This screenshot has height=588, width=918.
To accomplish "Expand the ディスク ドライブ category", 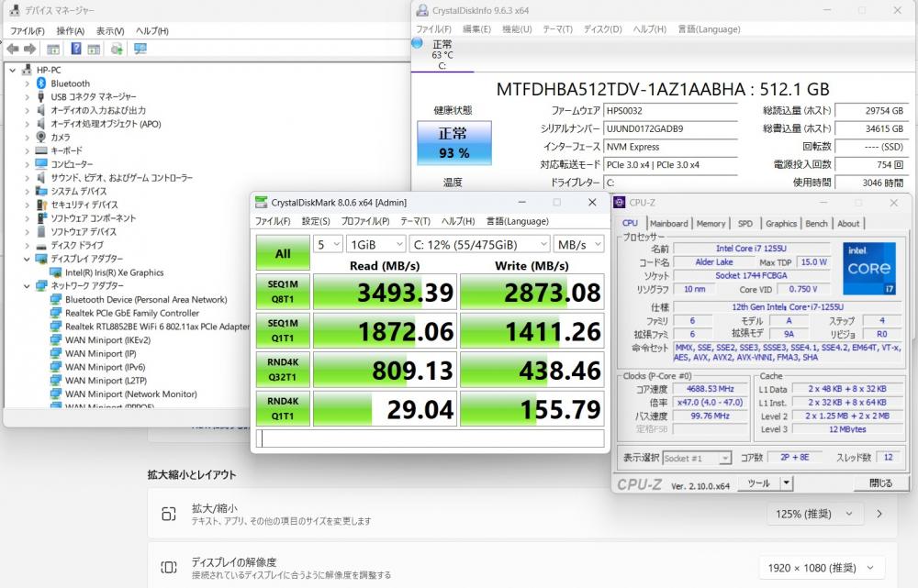I will tap(27, 246).
